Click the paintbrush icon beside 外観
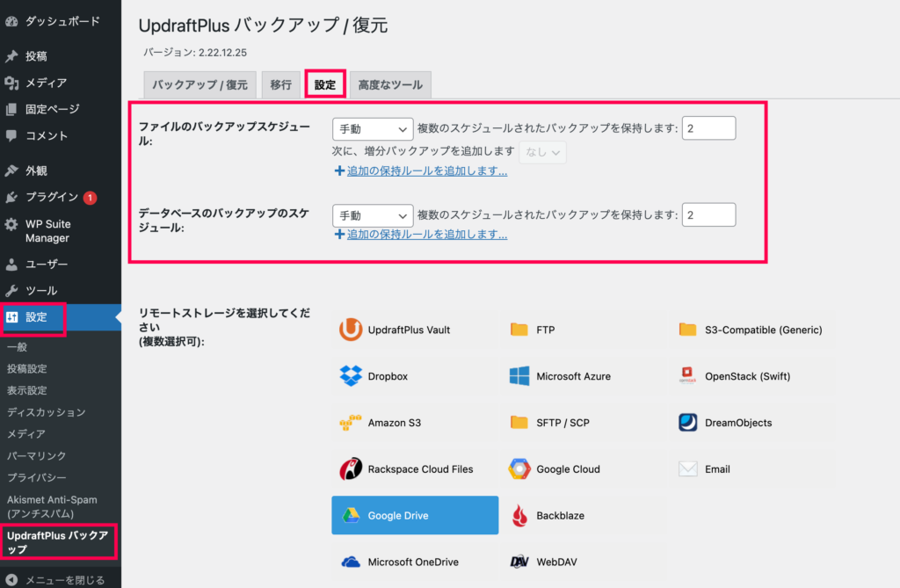 (x=11, y=171)
